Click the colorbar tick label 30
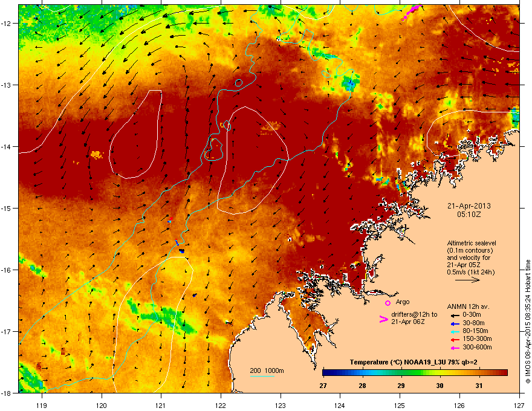The image size is (532, 411). [x=440, y=386]
